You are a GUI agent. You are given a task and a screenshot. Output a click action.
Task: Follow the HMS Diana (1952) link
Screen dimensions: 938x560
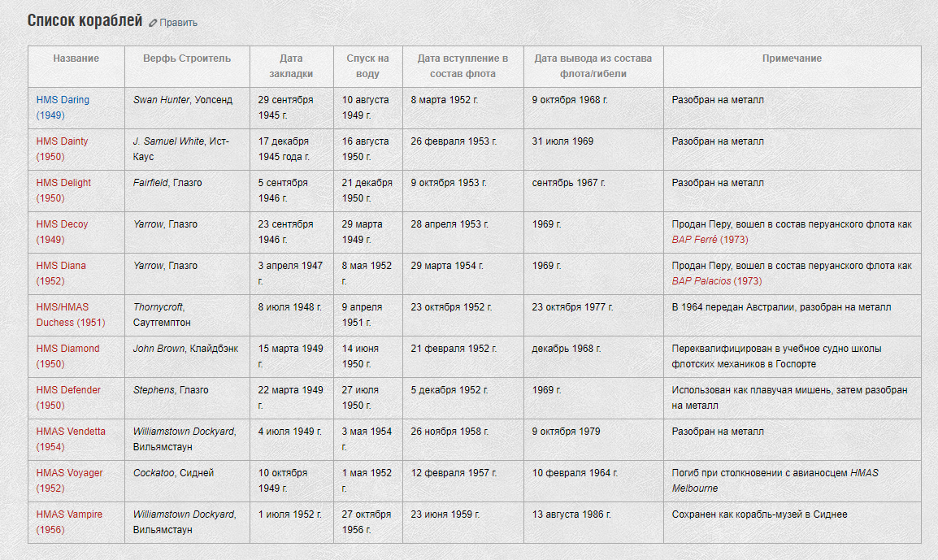[60, 273]
